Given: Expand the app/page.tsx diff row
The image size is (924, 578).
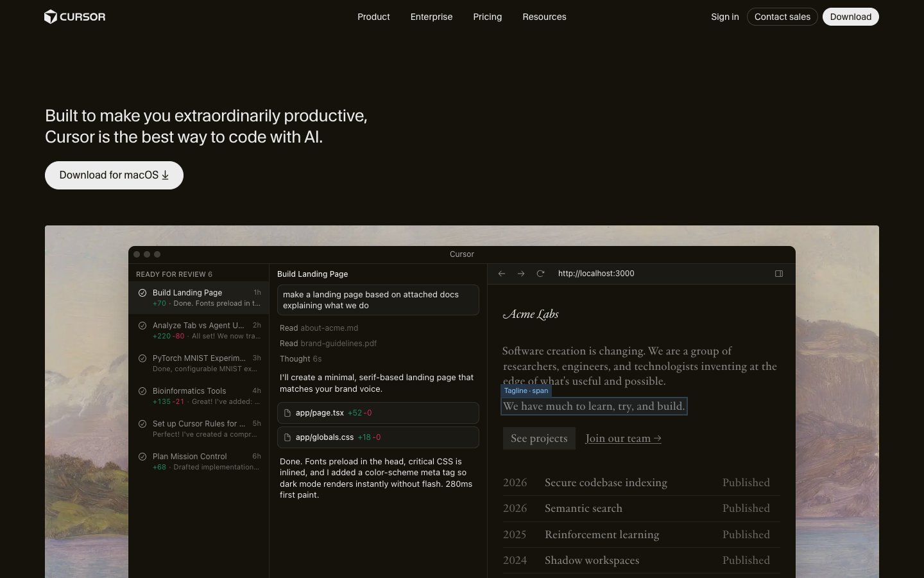Looking at the screenshot, I should click(378, 413).
